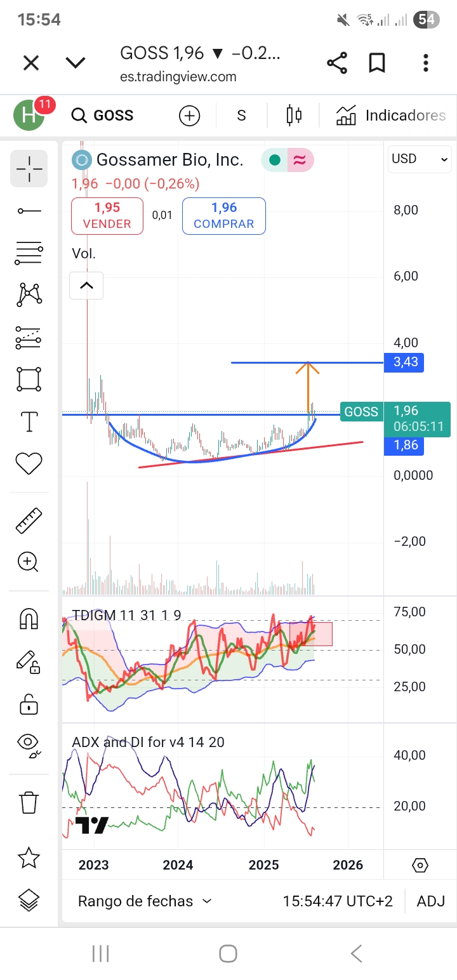This screenshot has height=980, width=457.
Task: Click the Vol. indicator label
Action: [84, 253]
